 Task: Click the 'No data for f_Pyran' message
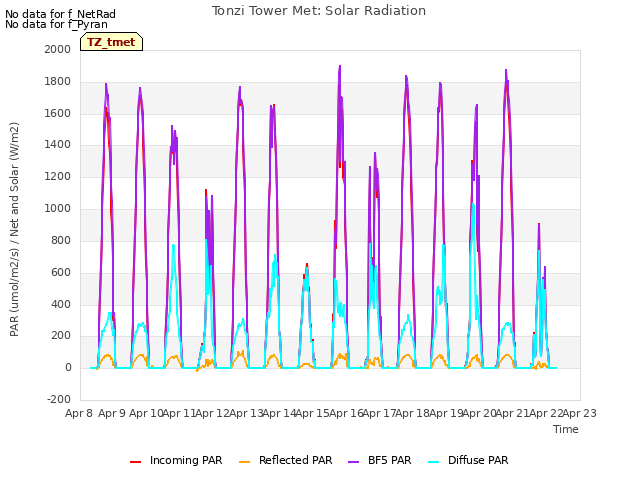[x=56, y=24]
